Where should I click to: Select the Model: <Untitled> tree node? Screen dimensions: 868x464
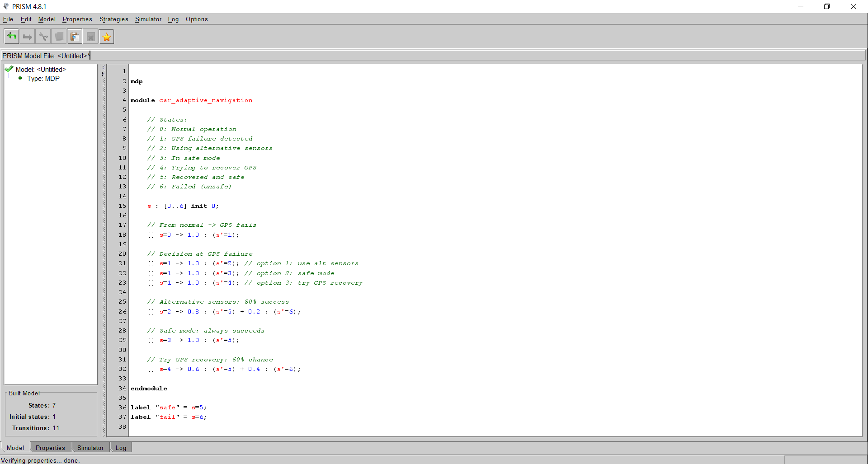pos(41,69)
